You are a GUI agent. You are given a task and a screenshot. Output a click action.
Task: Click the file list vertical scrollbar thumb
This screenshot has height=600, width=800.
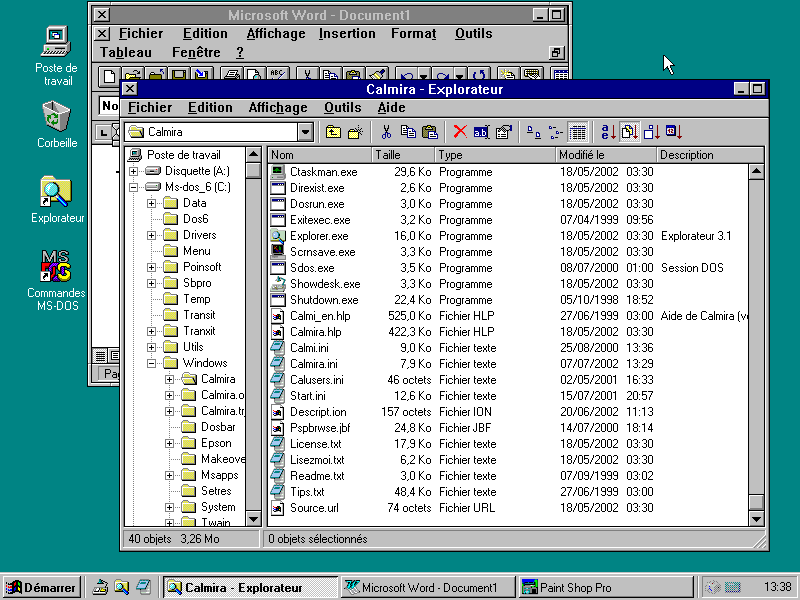click(x=756, y=502)
